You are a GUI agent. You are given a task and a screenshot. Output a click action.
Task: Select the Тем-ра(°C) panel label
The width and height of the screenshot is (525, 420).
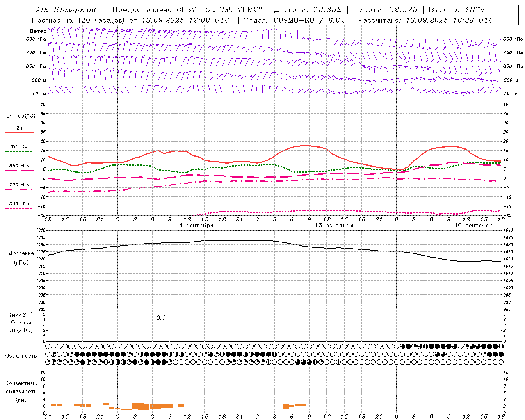tap(20, 116)
